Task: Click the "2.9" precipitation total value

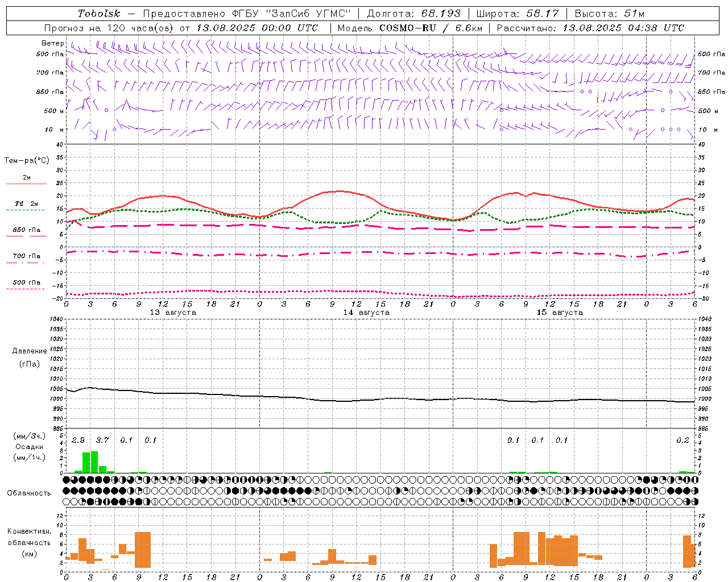Action: point(78,440)
